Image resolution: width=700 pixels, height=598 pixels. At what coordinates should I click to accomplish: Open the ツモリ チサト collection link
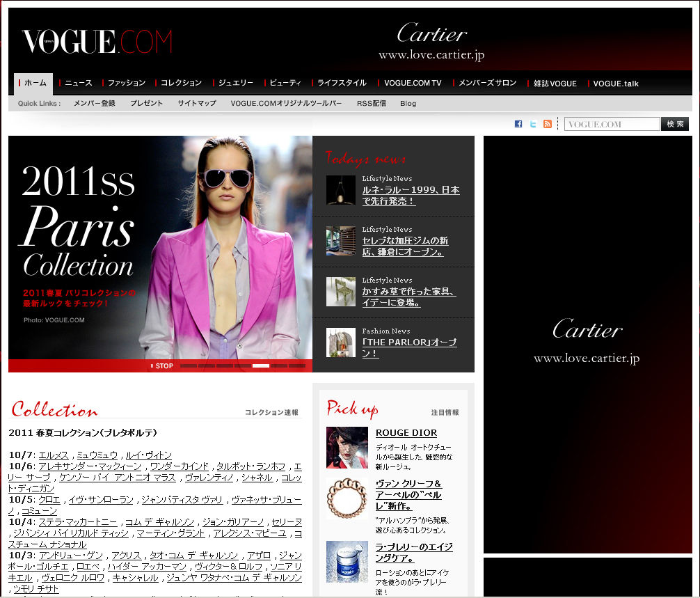click(35, 589)
